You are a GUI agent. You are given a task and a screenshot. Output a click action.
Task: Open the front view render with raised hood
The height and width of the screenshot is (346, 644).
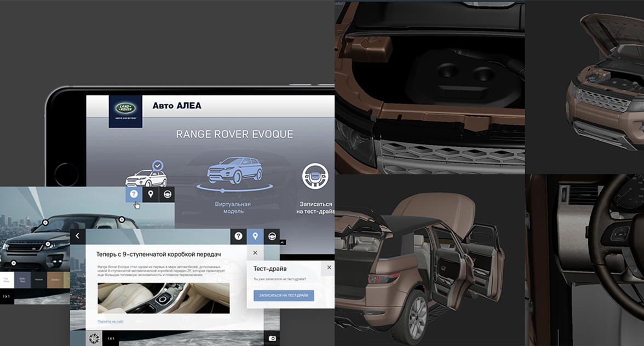point(585,87)
